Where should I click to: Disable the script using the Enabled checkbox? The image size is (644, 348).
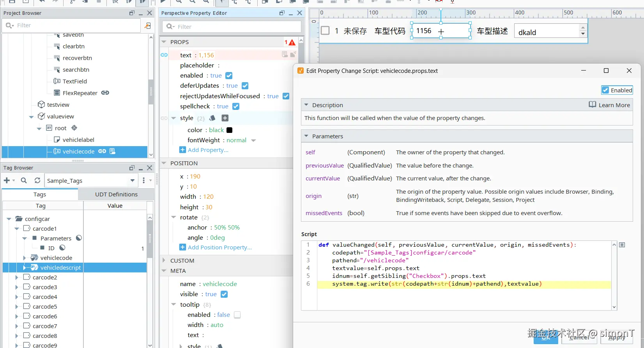click(605, 90)
